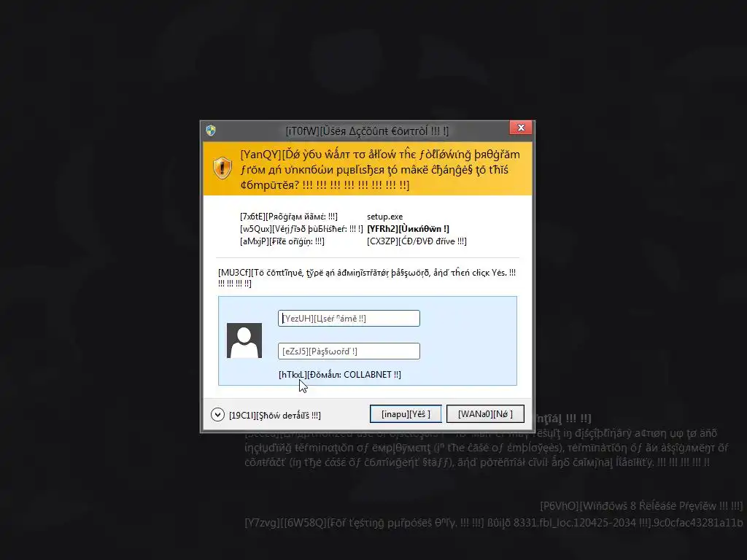Click the Yes button
This screenshot has width=747, height=560.
[x=406, y=414]
